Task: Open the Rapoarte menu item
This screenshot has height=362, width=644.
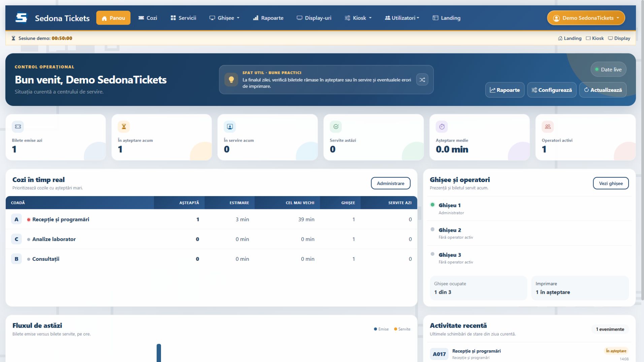Action: [x=268, y=18]
